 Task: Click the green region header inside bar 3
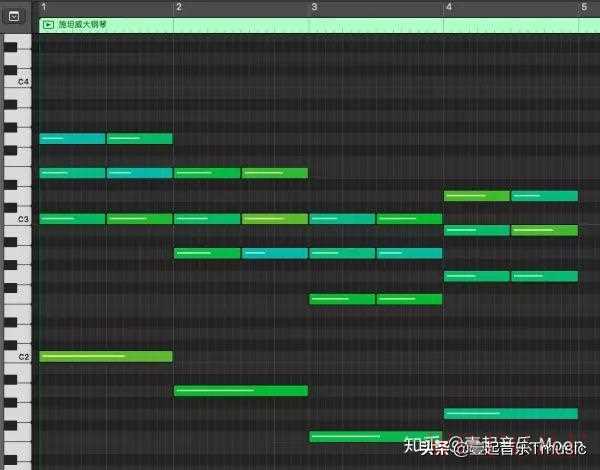point(376,23)
